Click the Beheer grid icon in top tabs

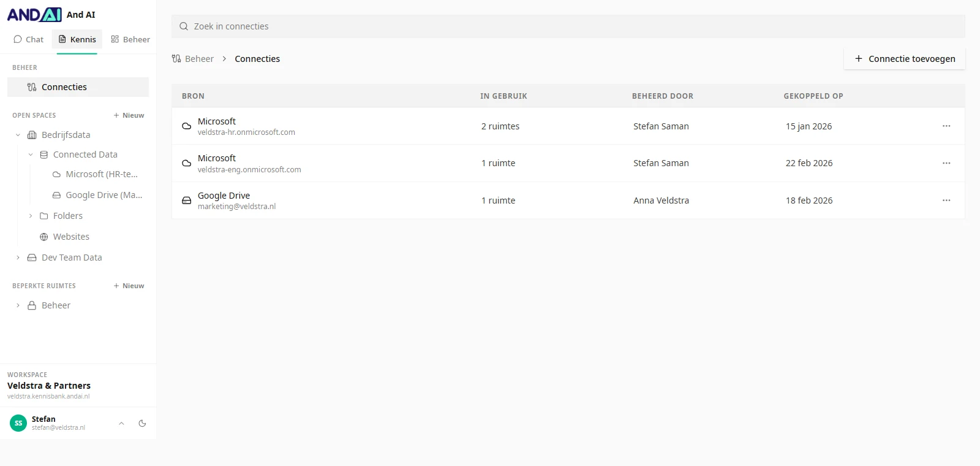click(115, 39)
